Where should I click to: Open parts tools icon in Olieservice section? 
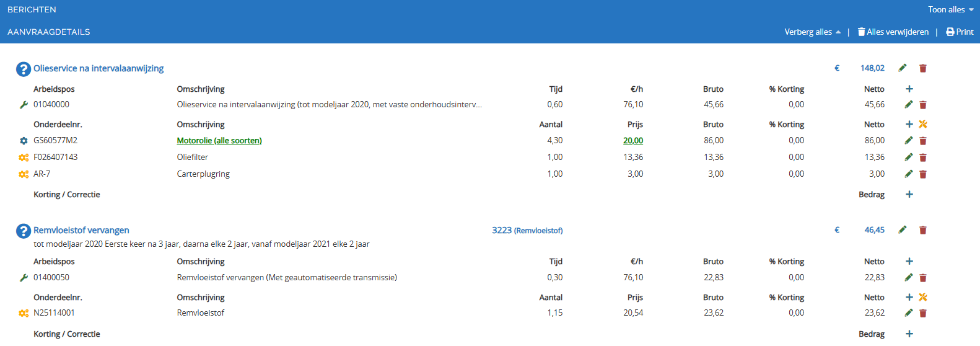(x=923, y=125)
